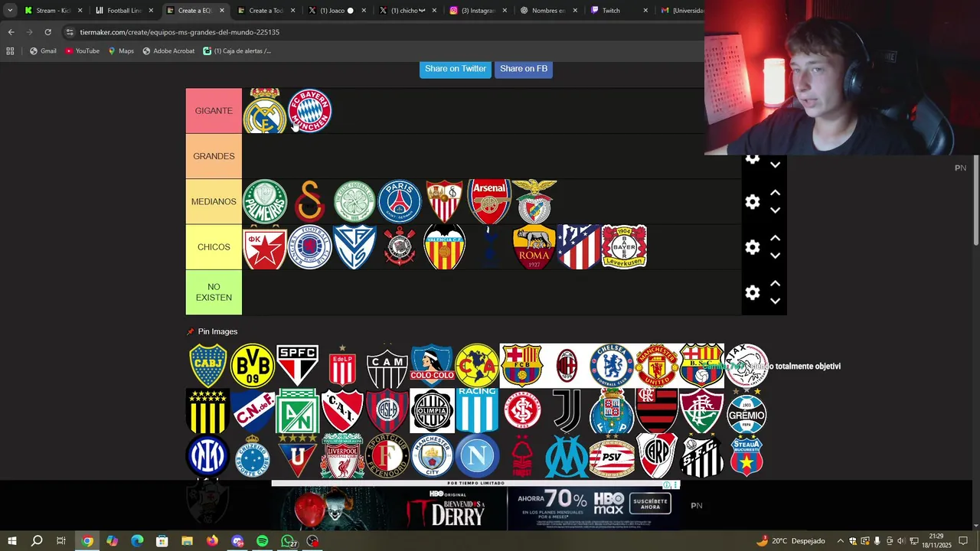Share tier list on FB
This screenshot has width=980, height=551.
(524, 69)
